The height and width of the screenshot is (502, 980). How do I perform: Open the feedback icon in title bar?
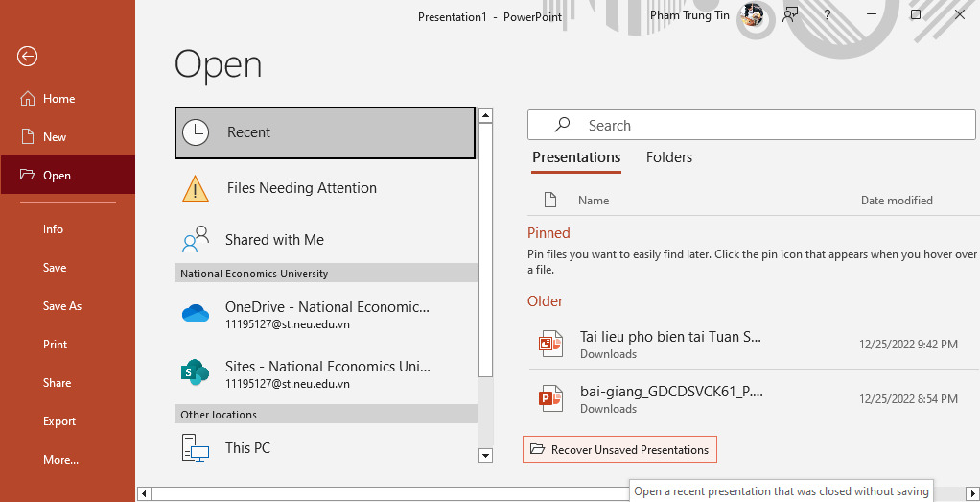(x=791, y=14)
